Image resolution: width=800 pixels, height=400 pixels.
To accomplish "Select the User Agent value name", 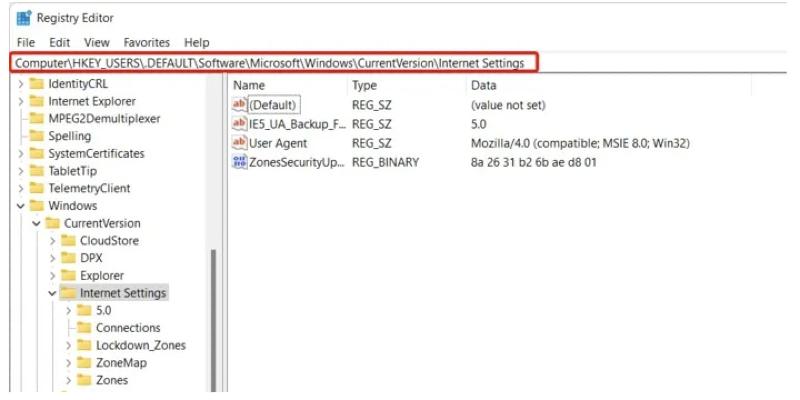I will [278, 143].
